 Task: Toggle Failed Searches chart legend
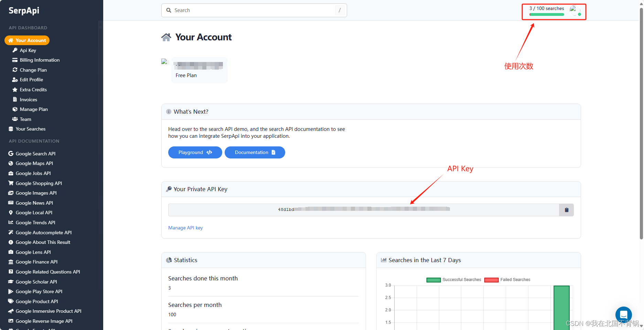pyautogui.click(x=507, y=280)
